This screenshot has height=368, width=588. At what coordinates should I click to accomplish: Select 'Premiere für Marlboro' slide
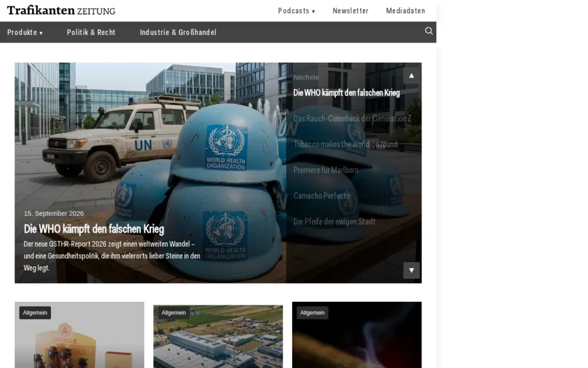coord(326,170)
